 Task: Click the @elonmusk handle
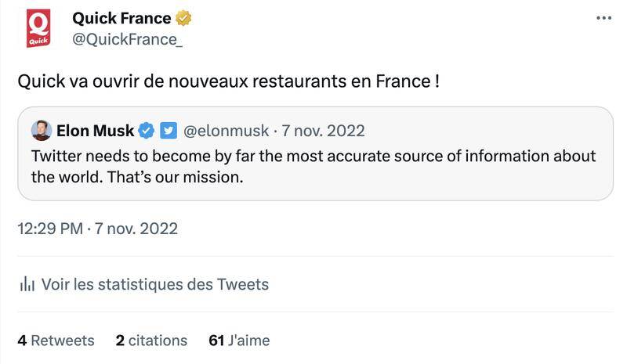pyautogui.click(x=226, y=130)
